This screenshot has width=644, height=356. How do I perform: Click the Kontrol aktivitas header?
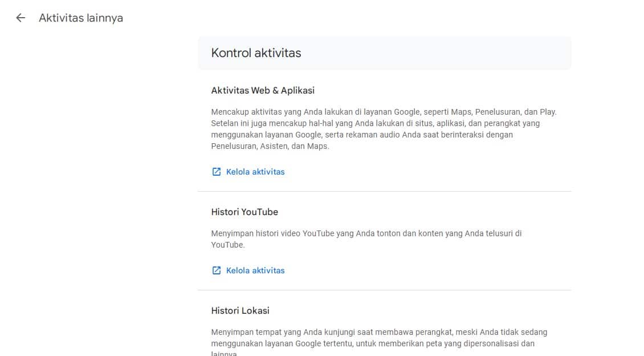point(255,52)
